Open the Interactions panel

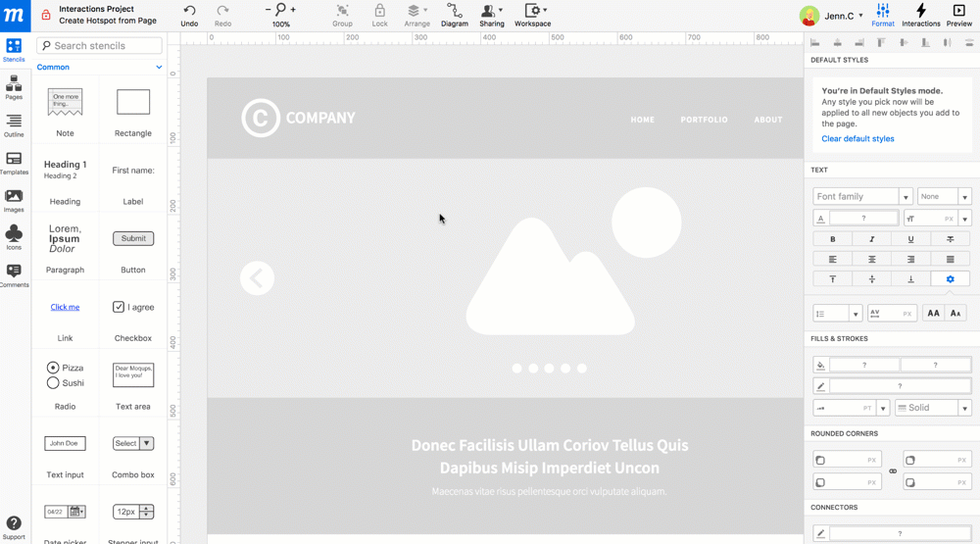920,11
